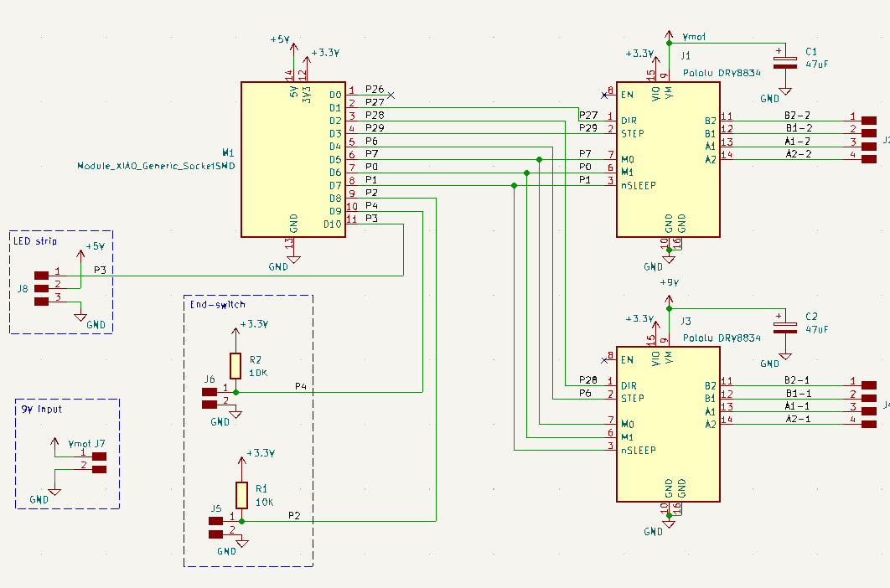
Task: Select the GND symbol under capacitor C1
Action: [x=785, y=90]
